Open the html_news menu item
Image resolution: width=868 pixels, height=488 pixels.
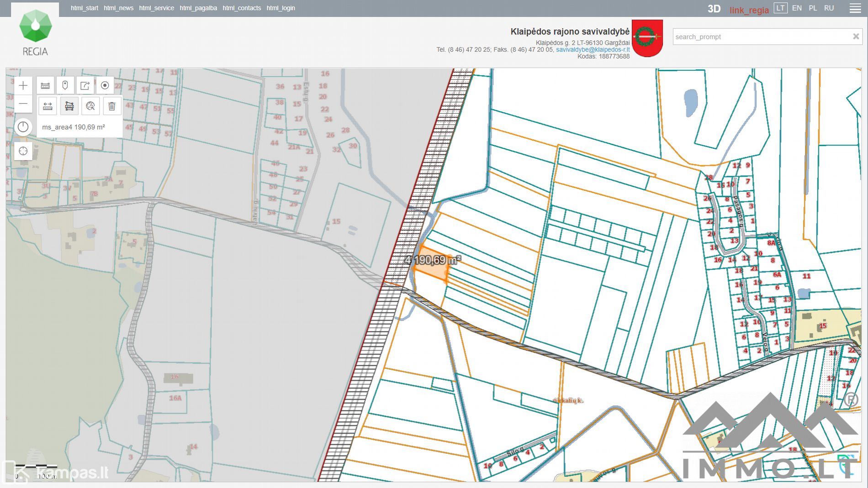(x=118, y=8)
